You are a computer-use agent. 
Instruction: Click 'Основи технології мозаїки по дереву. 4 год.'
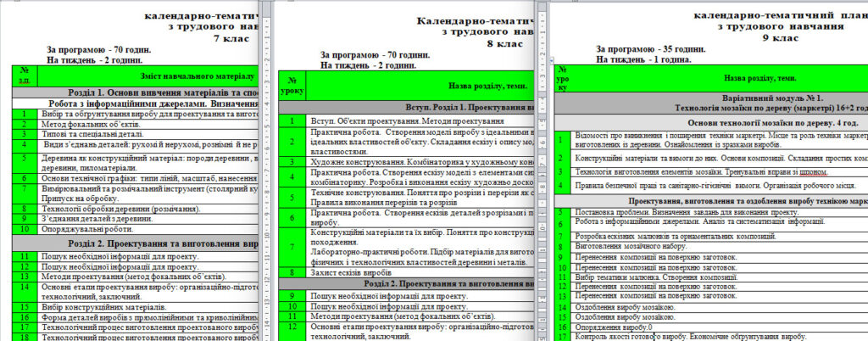tap(711, 122)
